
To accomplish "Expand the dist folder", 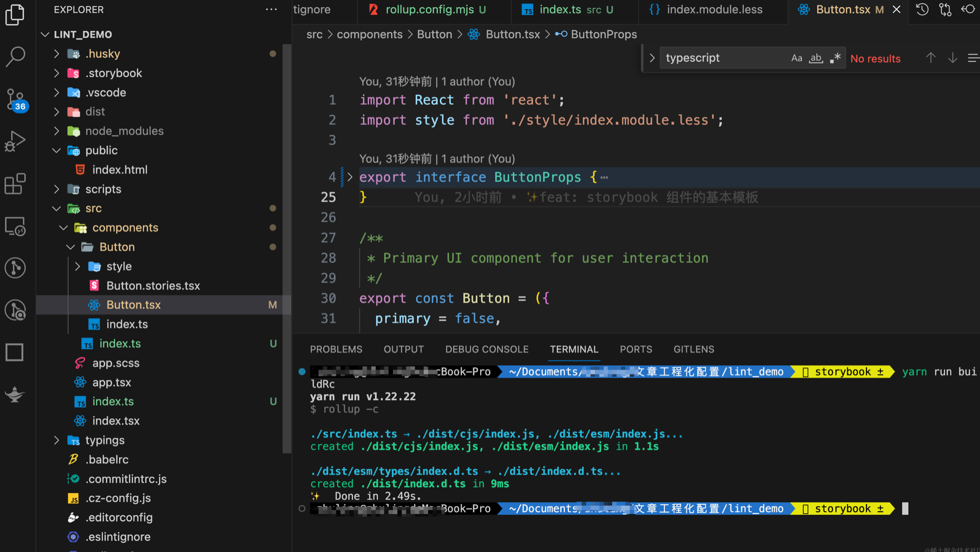I will [57, 111].
